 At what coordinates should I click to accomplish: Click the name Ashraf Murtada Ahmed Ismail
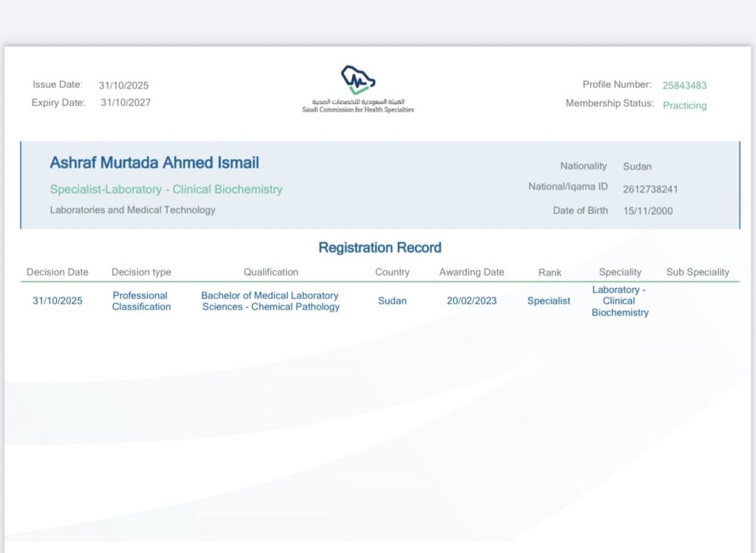point(154,162)
